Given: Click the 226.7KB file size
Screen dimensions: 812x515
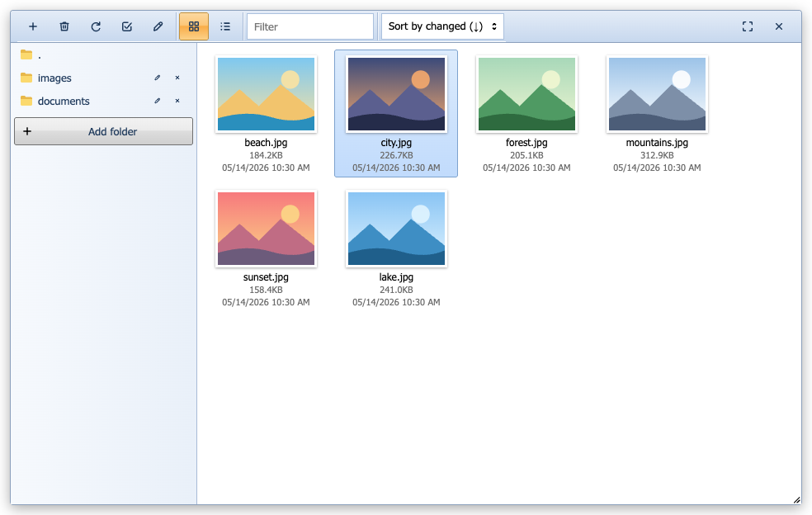Looking at the screenshot, I should click(396, 155).
